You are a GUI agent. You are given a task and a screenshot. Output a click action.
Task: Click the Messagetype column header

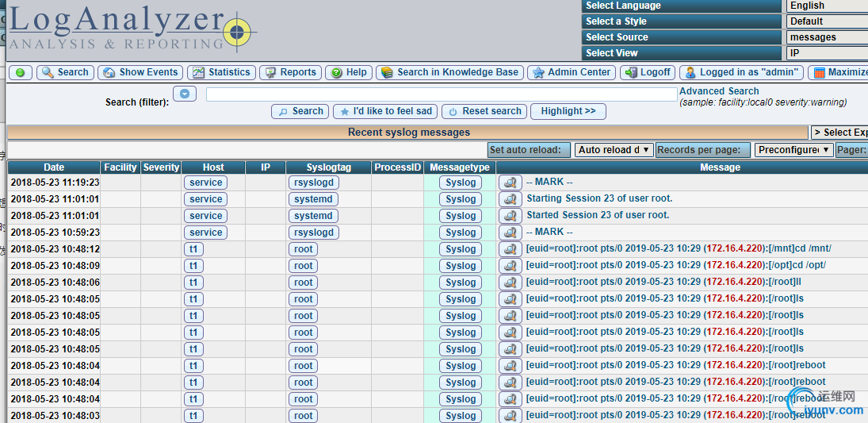tap(460, 167)
